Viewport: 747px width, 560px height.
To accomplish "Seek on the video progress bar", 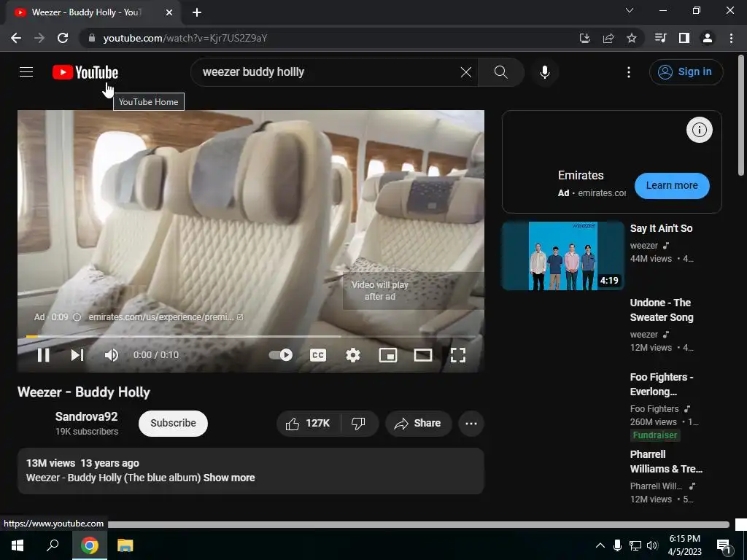I will pyautogui.click(x=251, y=336).
